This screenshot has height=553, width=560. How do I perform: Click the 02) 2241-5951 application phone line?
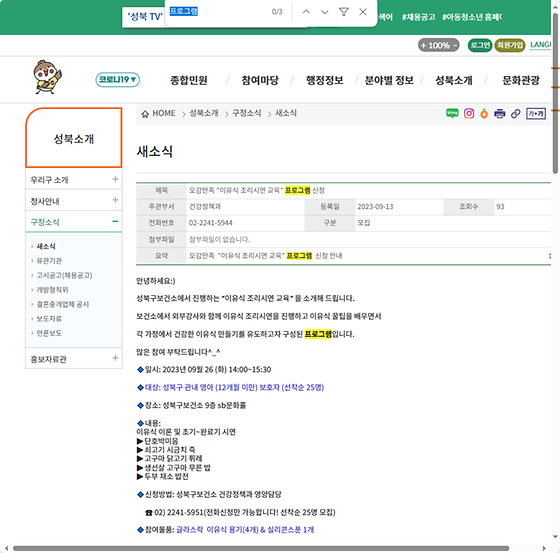(x=240, y=513)
